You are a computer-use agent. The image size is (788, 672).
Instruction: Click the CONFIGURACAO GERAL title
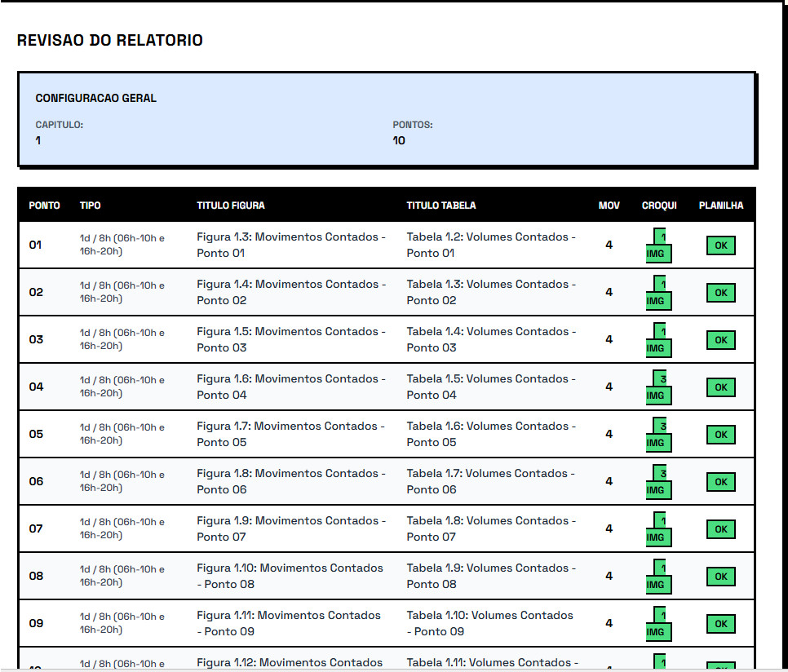coord(95,98)
